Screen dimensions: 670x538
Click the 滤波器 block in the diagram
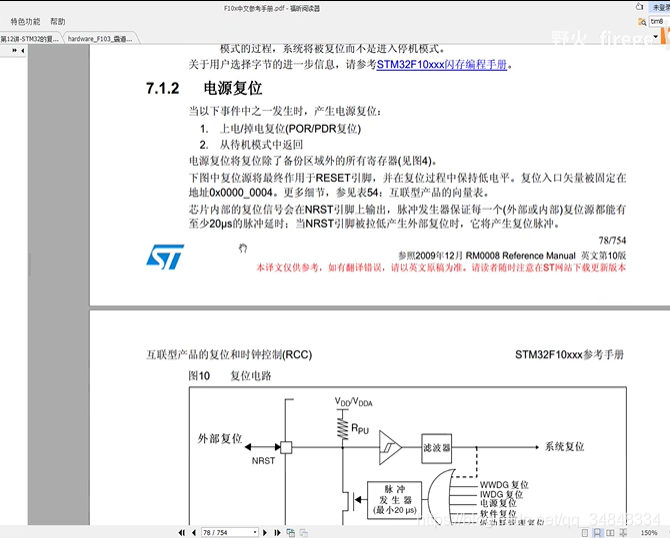coord(437,448)
